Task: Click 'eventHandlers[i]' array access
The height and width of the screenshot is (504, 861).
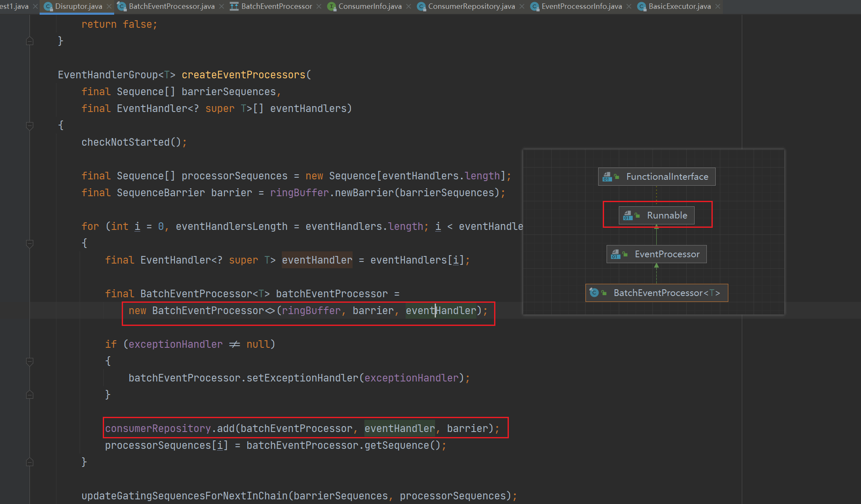Action: coord(417,260)
